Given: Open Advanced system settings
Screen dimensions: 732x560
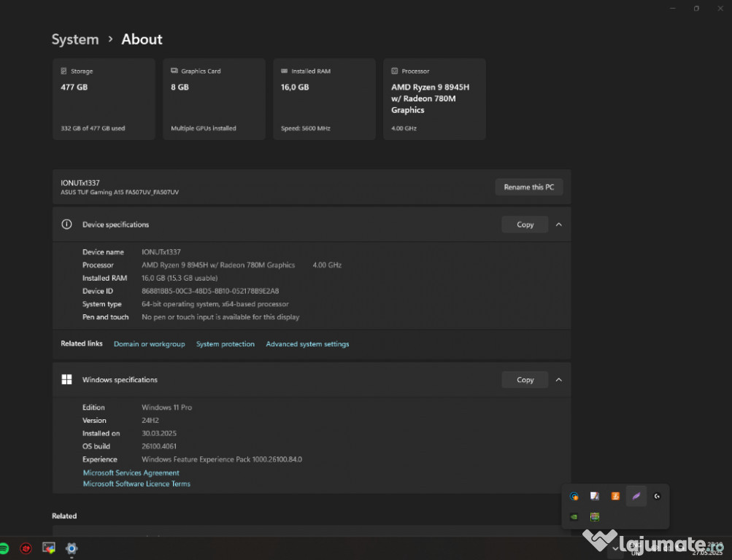Looking at the screenshot, I should pyautogui.click(x=308, y=343).
